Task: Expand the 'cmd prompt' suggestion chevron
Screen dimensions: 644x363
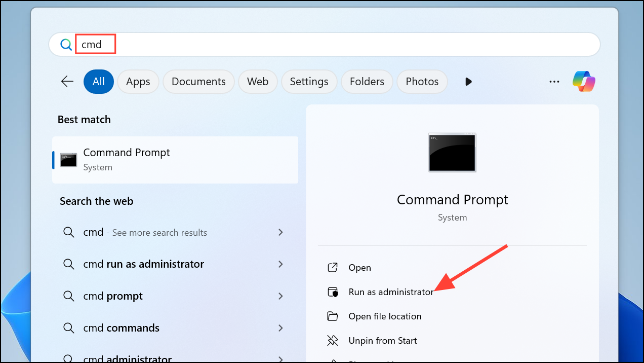Action: [x=280, y=296]
